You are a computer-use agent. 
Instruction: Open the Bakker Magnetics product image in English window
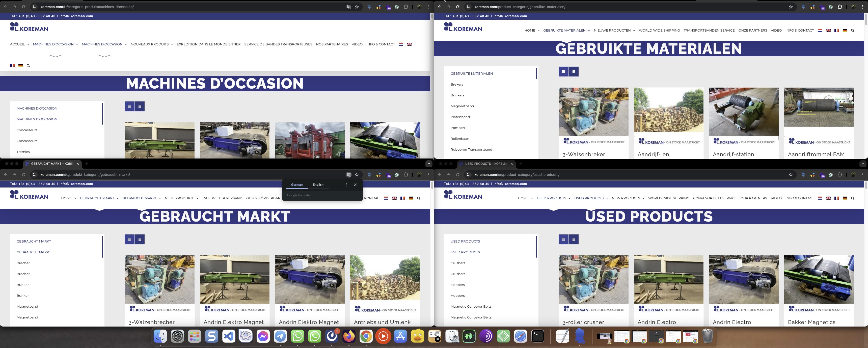coord(819,280)
